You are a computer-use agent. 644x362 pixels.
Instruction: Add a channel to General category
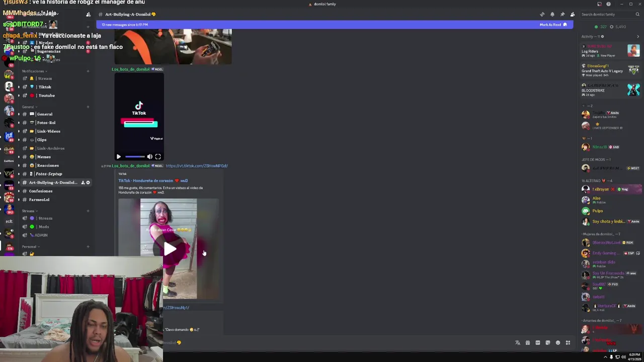tap(88, 107)
